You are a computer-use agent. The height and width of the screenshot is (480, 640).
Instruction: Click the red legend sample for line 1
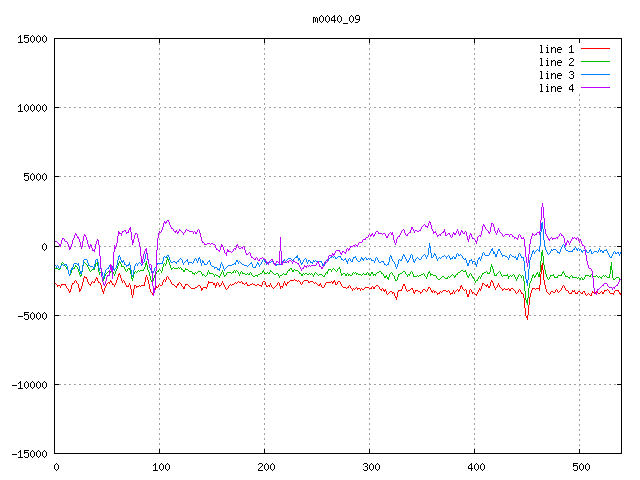coord(596,49)
